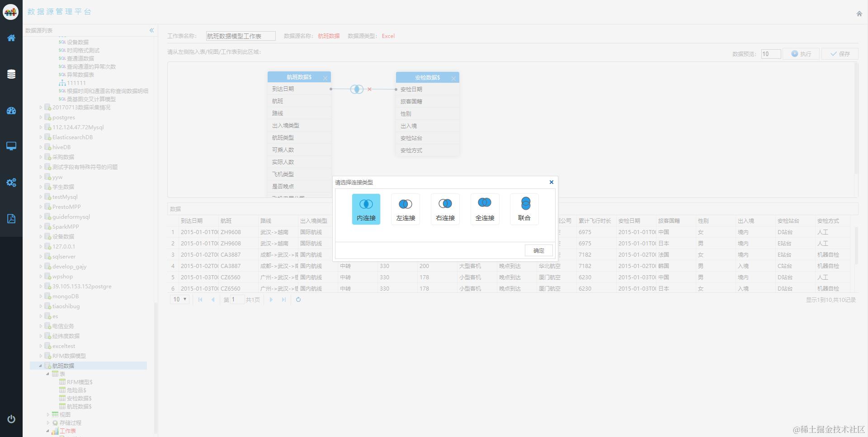Viewport: 868px width, 437px height.
Task: Select the testMysql data source
Action: click(65, 197)
